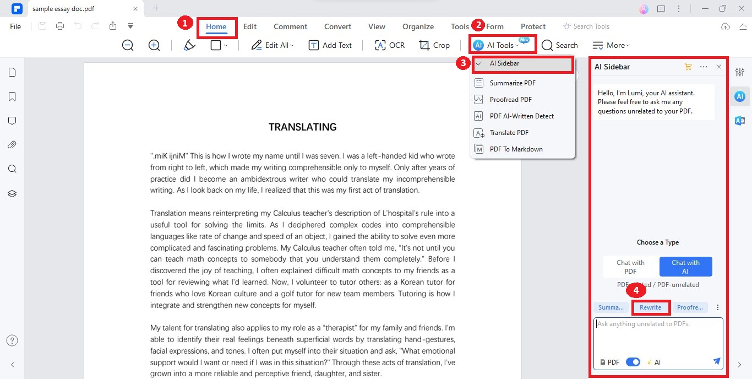Click the Undo arrow icon
Image resolution: width=752 pixels, height=379 pixels.
coord(78,26)
